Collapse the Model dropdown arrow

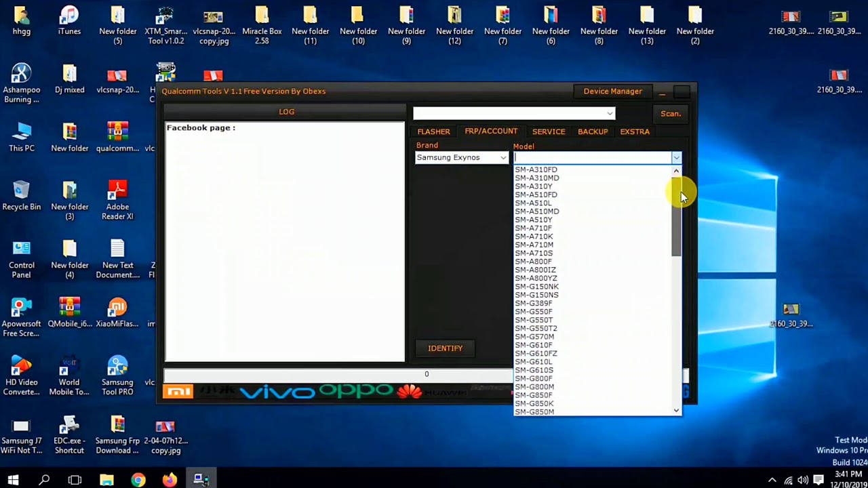click(x=676, y=158)
